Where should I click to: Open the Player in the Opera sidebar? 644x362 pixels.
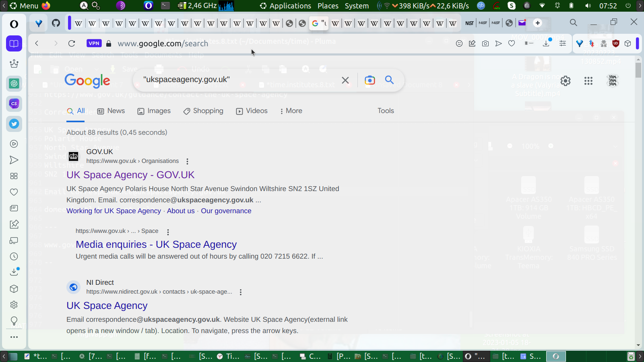[x=14, y=144]
